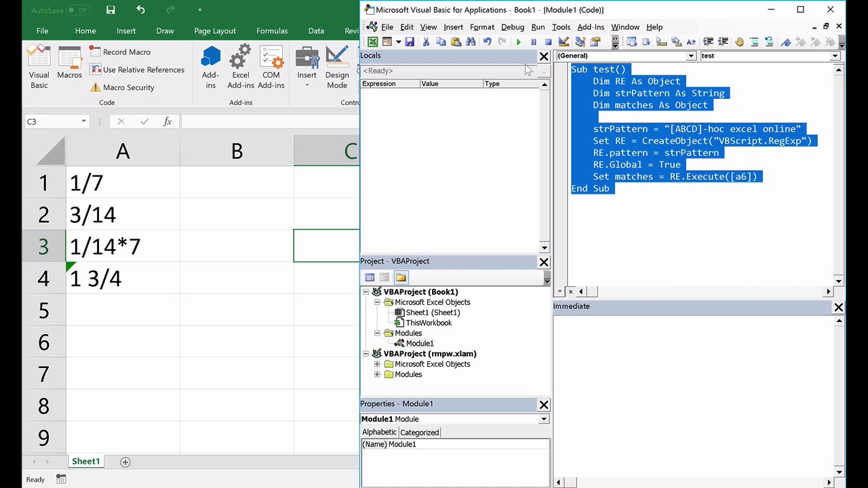Turn on the AutoSave switch
Viewport: 868px width, 488px height.
[x=79, y=10]
